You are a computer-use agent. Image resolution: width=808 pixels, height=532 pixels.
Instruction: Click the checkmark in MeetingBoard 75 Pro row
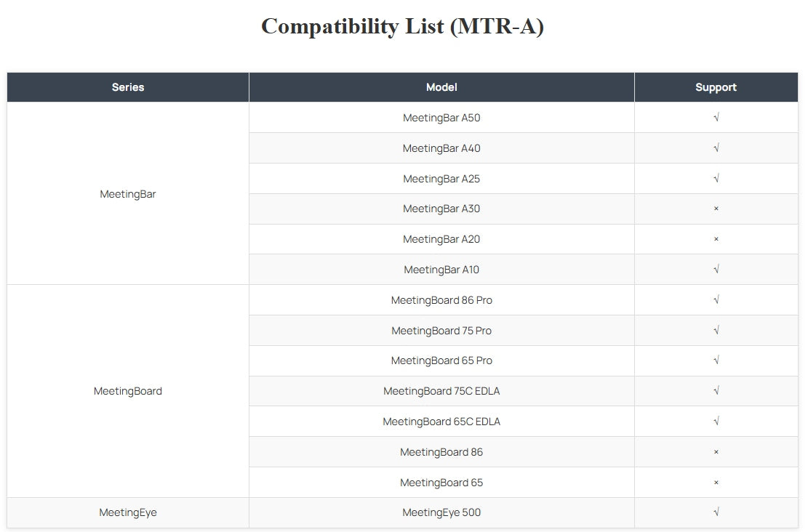pyautogui.click(x=716, y=330)
